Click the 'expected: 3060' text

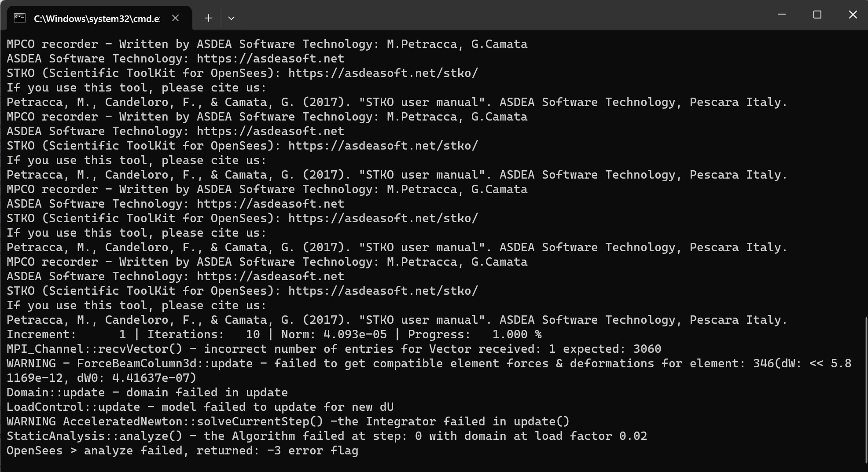(612, 349)
